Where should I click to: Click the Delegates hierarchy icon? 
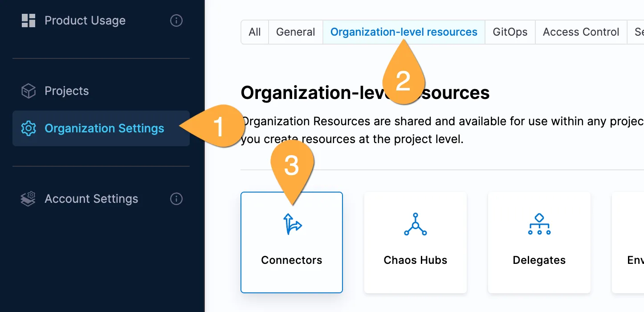539,224
